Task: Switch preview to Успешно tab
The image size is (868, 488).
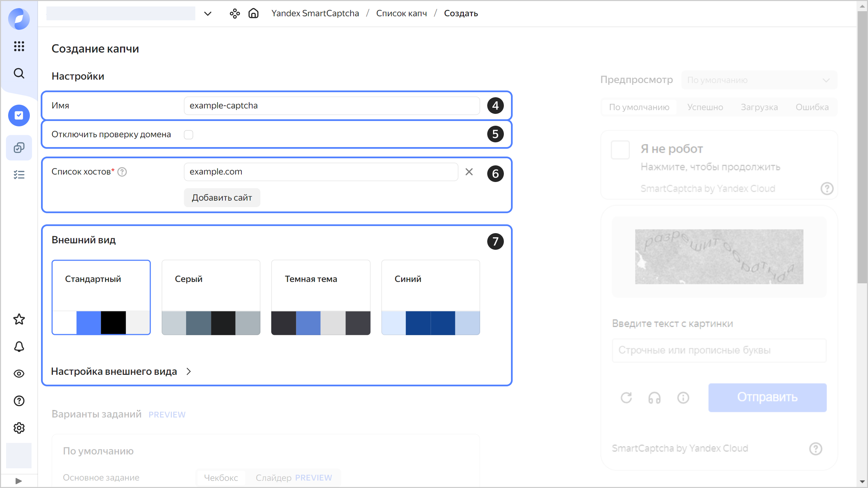Action: (705, 107)
